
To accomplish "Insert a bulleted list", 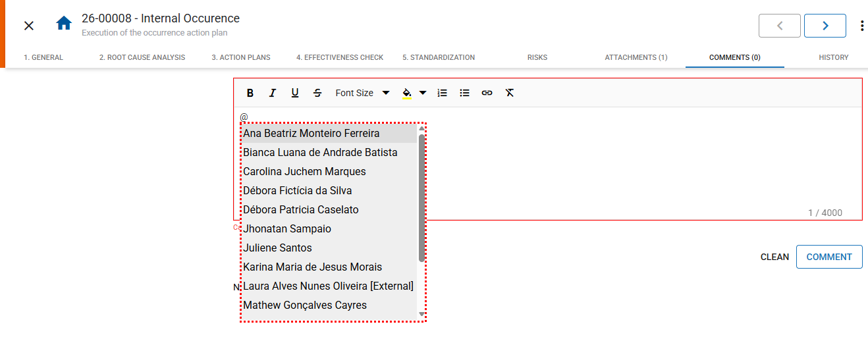I will [465, 93].
